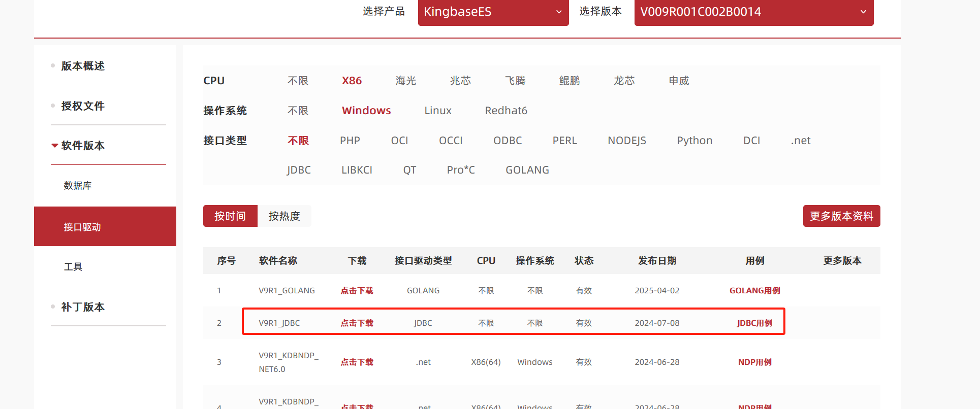This screenshot has width=980, height=409.
Task: Set CPU filter to 不限
Action: click(298, 81)
